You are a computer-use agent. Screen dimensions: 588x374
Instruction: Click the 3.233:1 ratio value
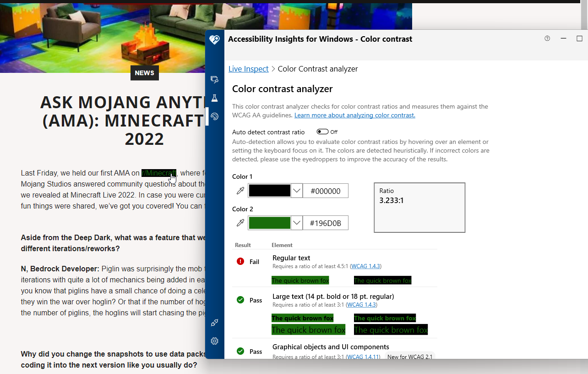click(392, 200)
